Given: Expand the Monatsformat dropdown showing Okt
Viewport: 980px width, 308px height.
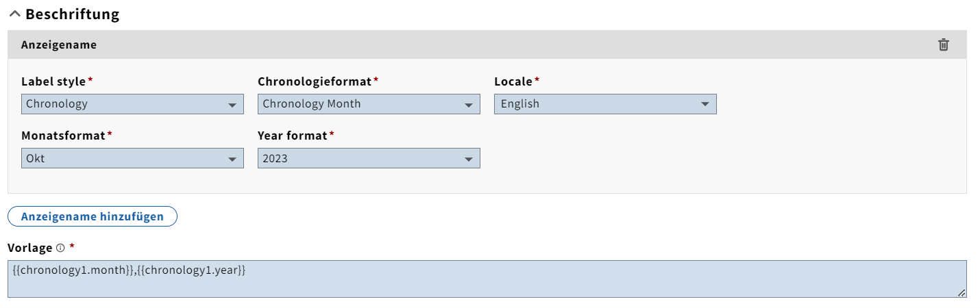Looking at the screenshot, I should click(x=132, y=158).
